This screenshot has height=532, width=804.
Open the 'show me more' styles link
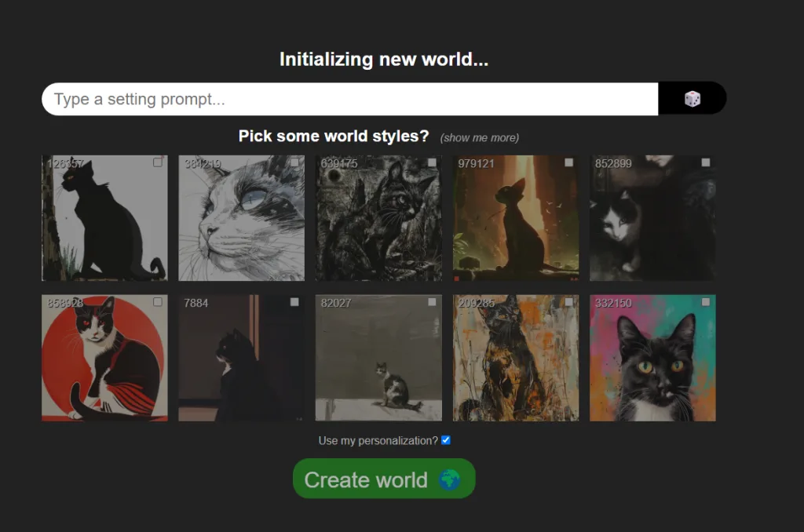pos(479,137)
